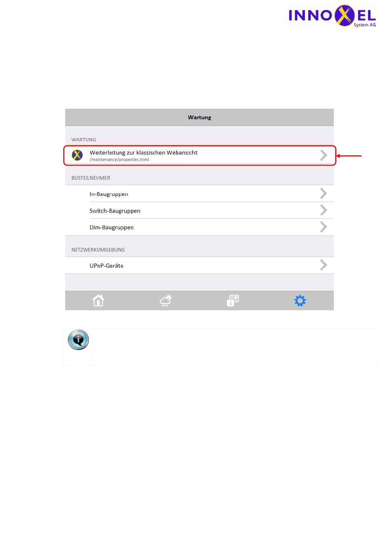This screenshot has width=392, height=559.
Task: Expand the Dim-Baugruppen chevron
Action: click(324, 227)
